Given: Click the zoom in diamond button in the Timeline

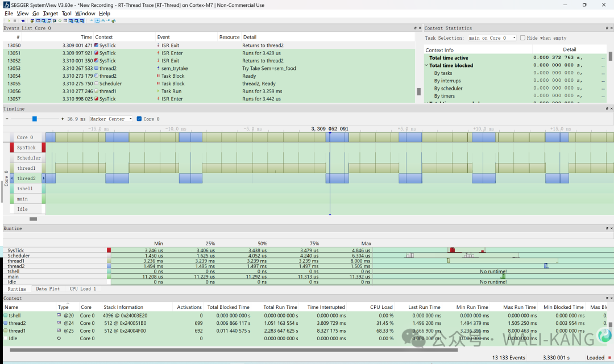Looking at the screenshot, I should [x=62, y=118].
